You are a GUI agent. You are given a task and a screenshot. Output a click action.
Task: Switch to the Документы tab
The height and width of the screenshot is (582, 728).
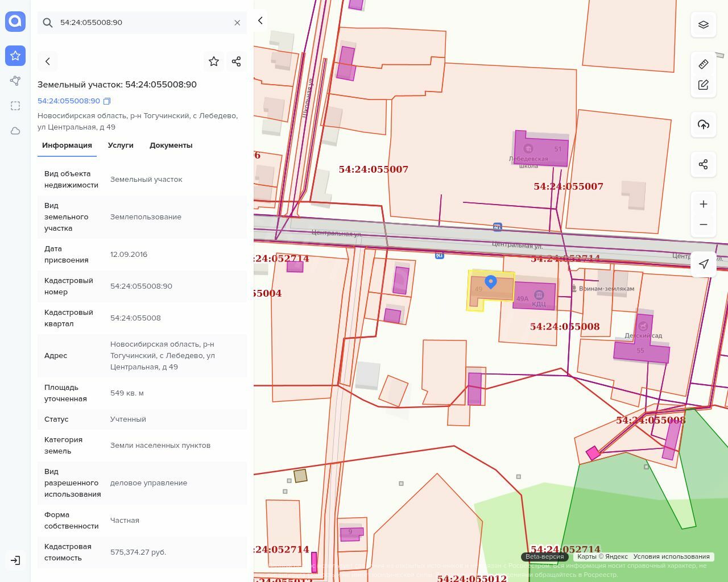point(171,145)
